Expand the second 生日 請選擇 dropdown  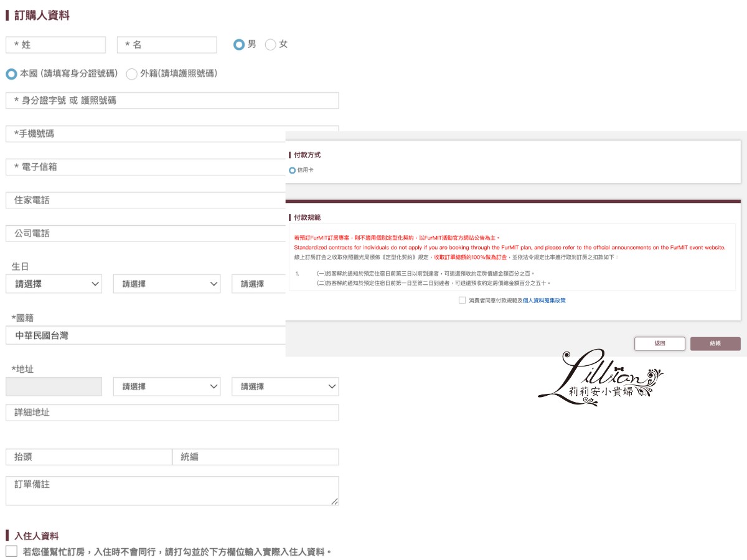(167, 284)
